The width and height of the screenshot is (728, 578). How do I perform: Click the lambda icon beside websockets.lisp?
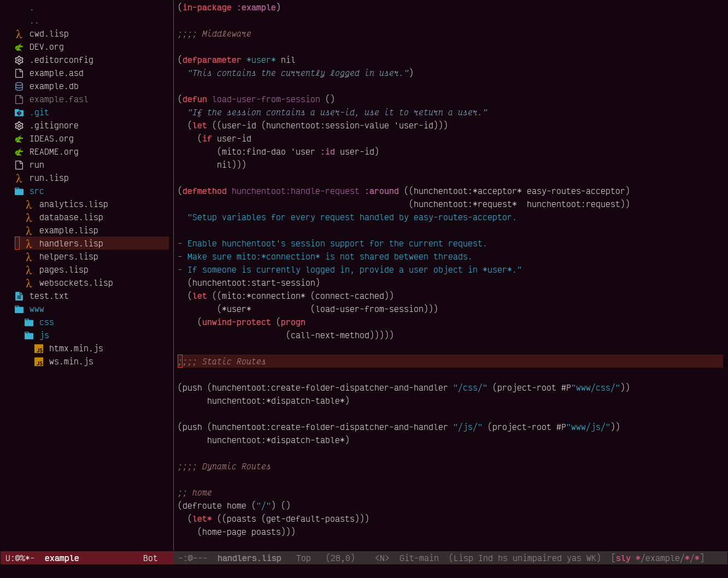tap(29, 283)
